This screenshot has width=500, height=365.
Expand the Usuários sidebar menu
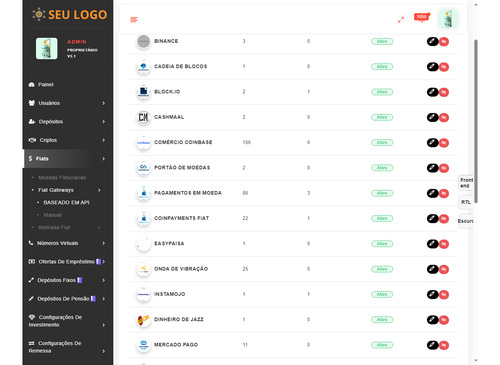68,103
